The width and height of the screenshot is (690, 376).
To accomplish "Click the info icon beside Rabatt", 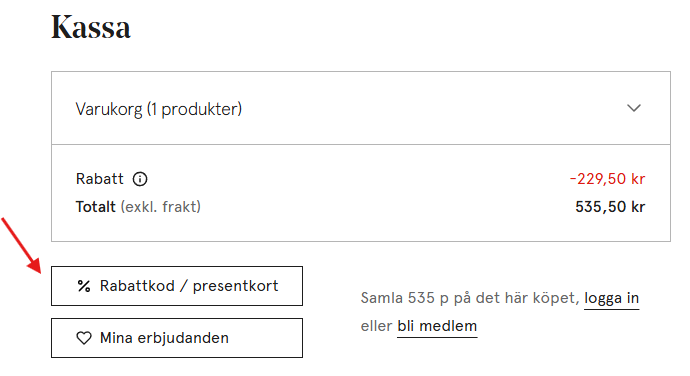I will (140, 179).
